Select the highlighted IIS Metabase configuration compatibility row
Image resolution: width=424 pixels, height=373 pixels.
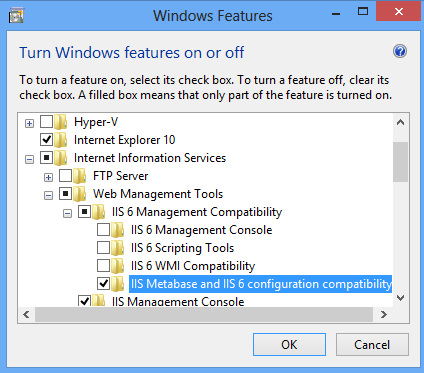tap(260, 284)
